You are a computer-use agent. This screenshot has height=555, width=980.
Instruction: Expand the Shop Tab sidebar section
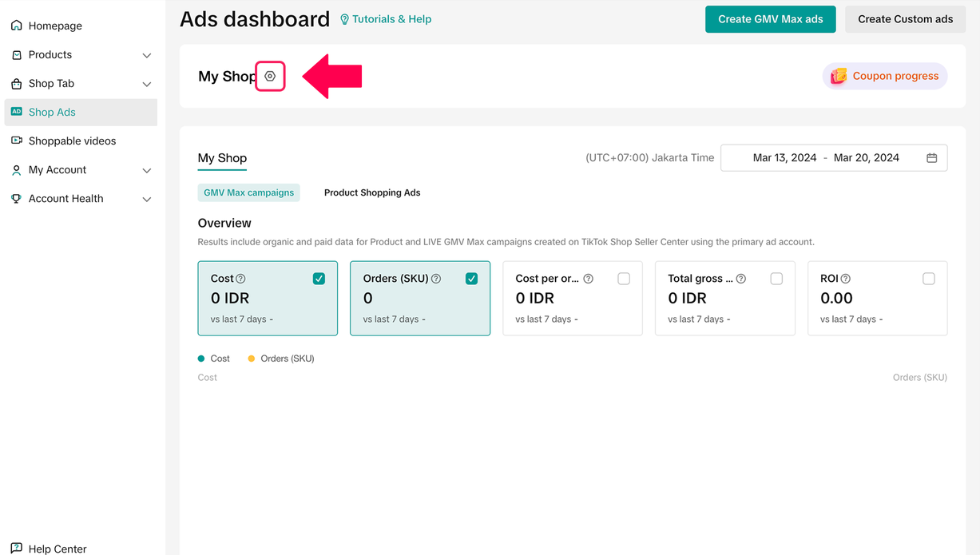pos(146,84)
